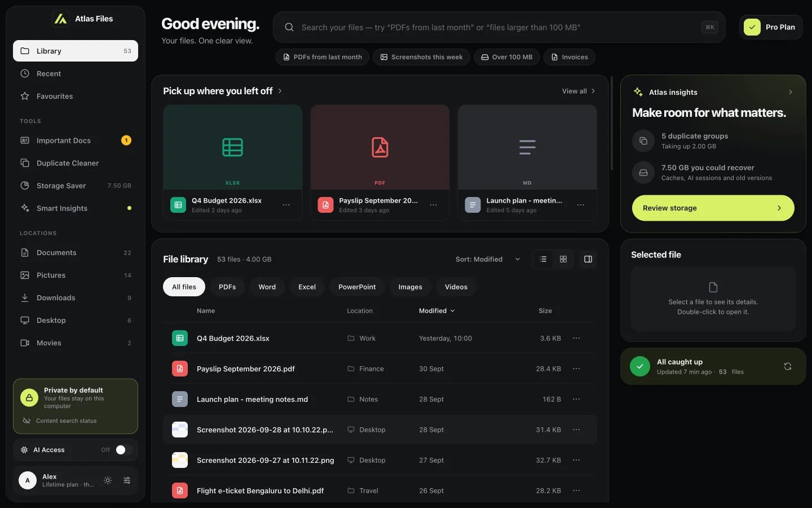Viewport: 812px width, 508px height.
Task: Toggle the light/dark theme sun icon
Action: point(108,480)
